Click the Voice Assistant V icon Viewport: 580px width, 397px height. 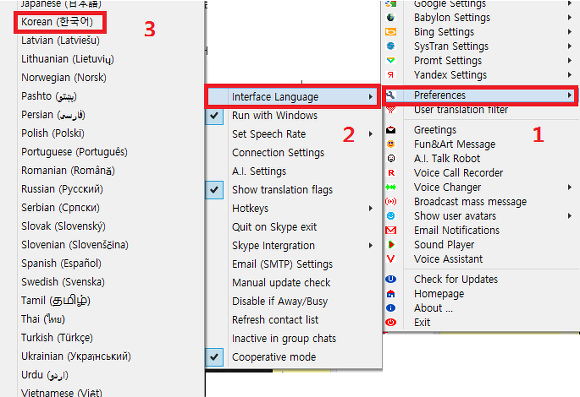[391, 259]
